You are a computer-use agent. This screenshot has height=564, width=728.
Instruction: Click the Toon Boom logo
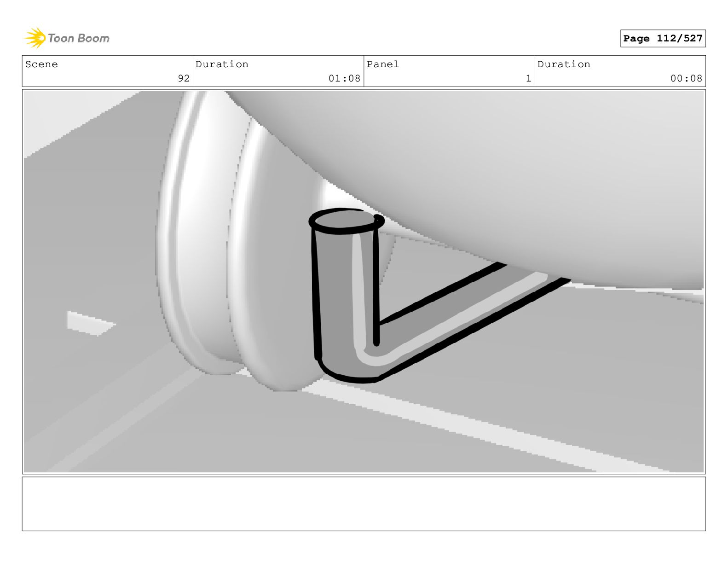[x=67, y=38]
